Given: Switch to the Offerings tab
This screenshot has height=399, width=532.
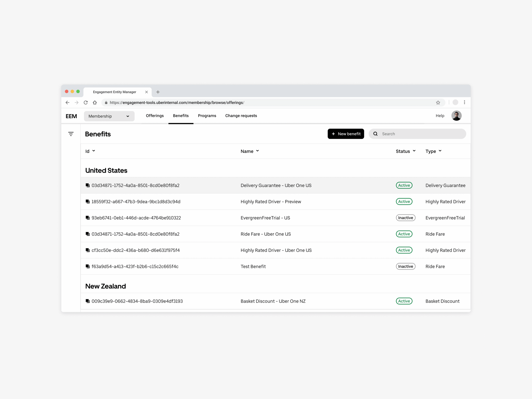Looking at the screenshot, I should pos(155,116).
